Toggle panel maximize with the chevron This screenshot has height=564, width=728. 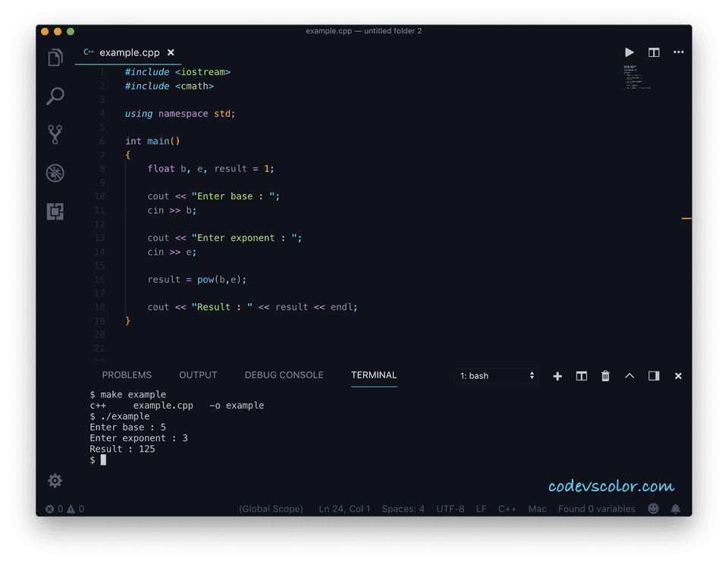(629, 375)
